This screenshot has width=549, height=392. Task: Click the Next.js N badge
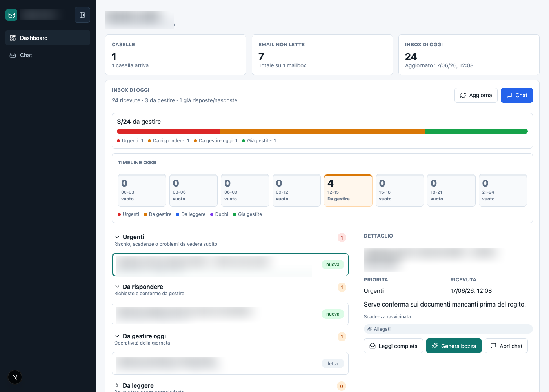[15, 377]
